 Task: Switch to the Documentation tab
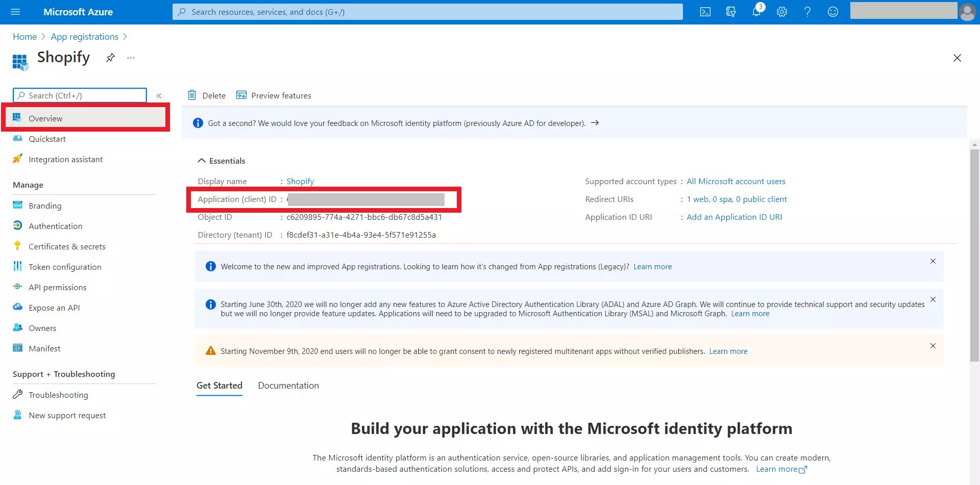click(x=288, y=385)
